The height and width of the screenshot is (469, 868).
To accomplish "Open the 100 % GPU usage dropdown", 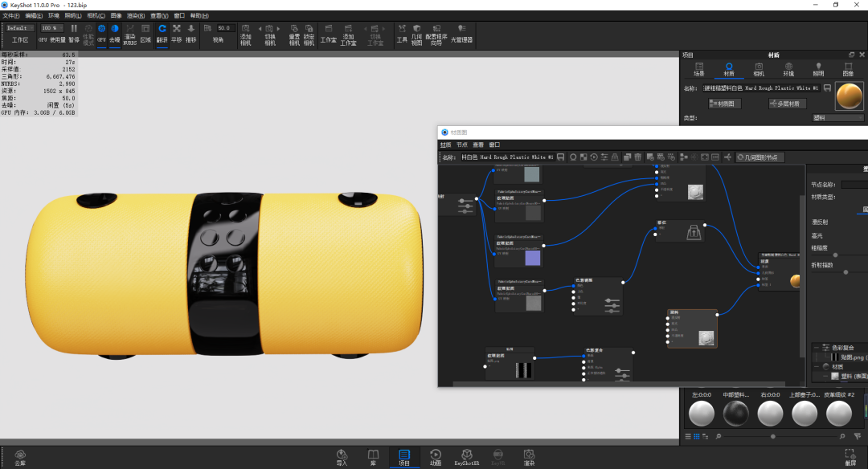I will [x=52, y=28].
